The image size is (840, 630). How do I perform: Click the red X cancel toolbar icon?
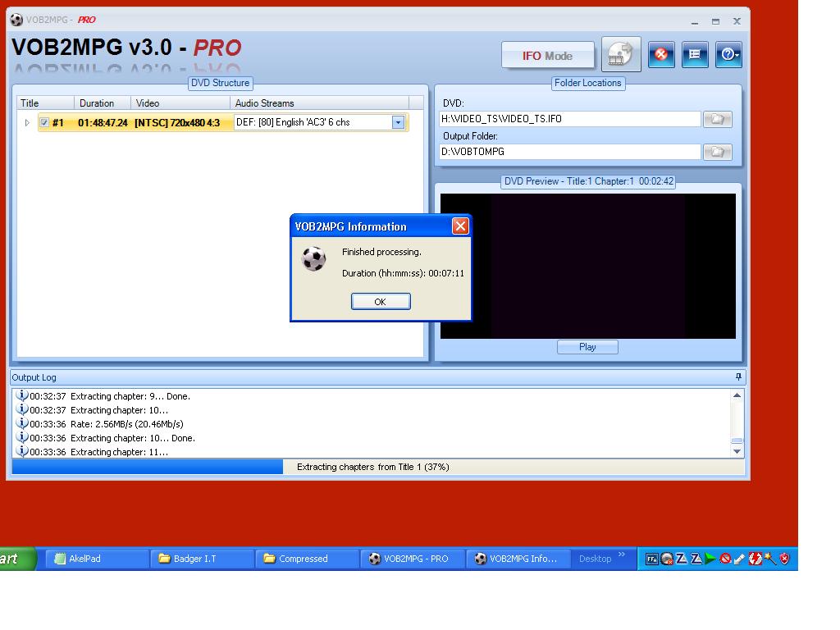[661, 55]
